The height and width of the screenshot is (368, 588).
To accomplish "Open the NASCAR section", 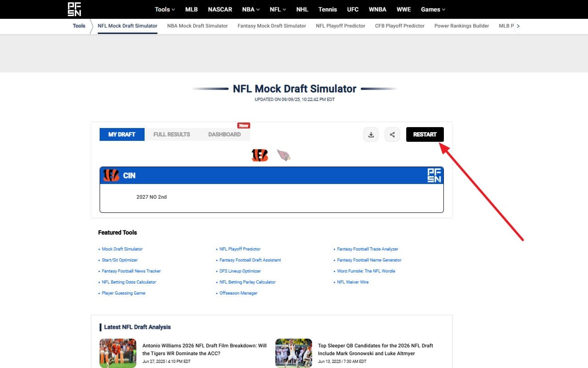I will point(220,9).
